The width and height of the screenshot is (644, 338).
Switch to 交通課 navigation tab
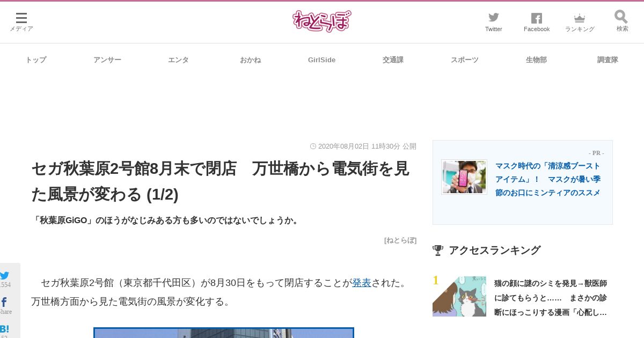[x=393, y=60]
